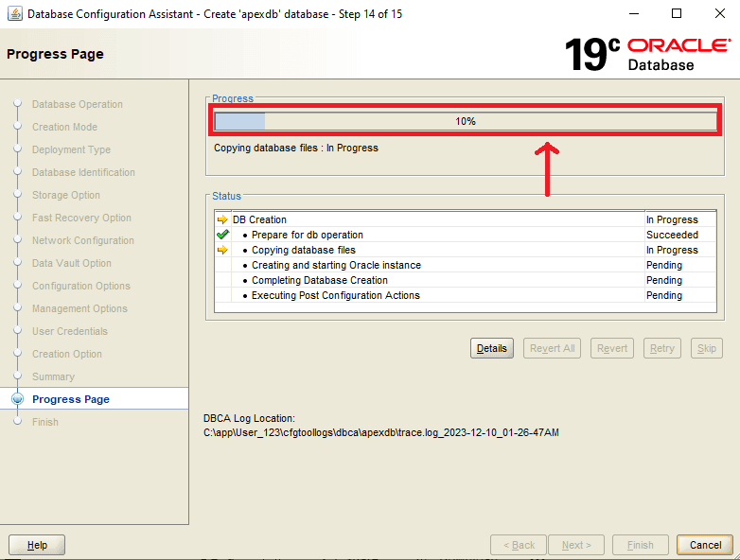Click the Oracle 19c Database logo
The image size is (740, 560).
tap(647, 55)
